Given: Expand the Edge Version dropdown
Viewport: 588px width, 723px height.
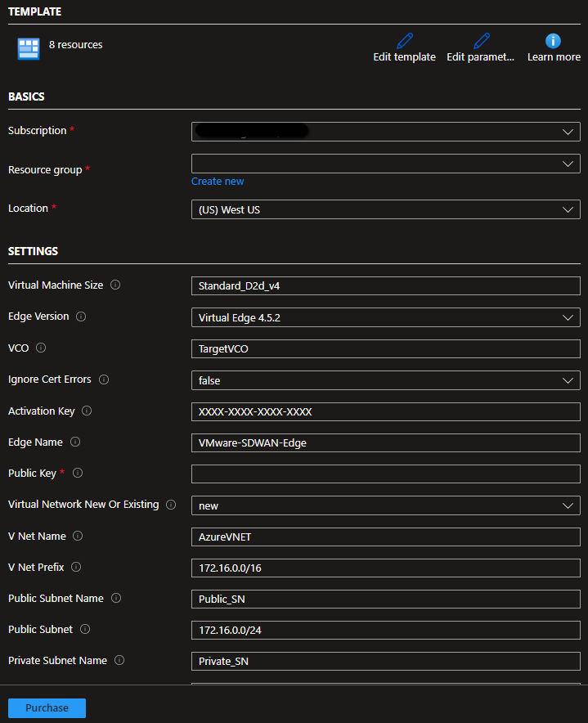Looking at the screenshot, I should coord(385,317).
